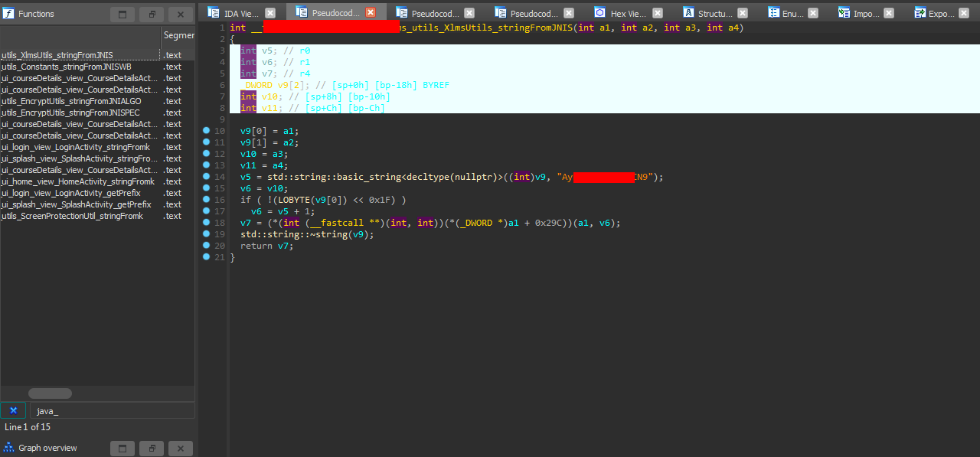Close active Pseudocode tab via red X
Image resolution: width=980 pixels, height=457 pixels.
tap(371, 12)
